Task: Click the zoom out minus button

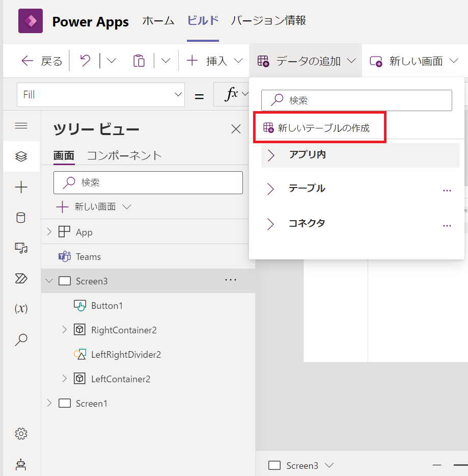Action: 437,465
